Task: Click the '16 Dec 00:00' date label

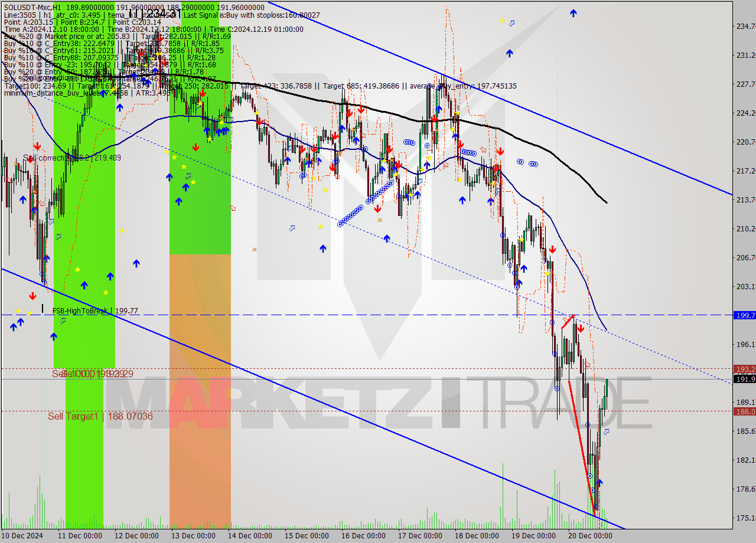Action: [x=363, y=536]
